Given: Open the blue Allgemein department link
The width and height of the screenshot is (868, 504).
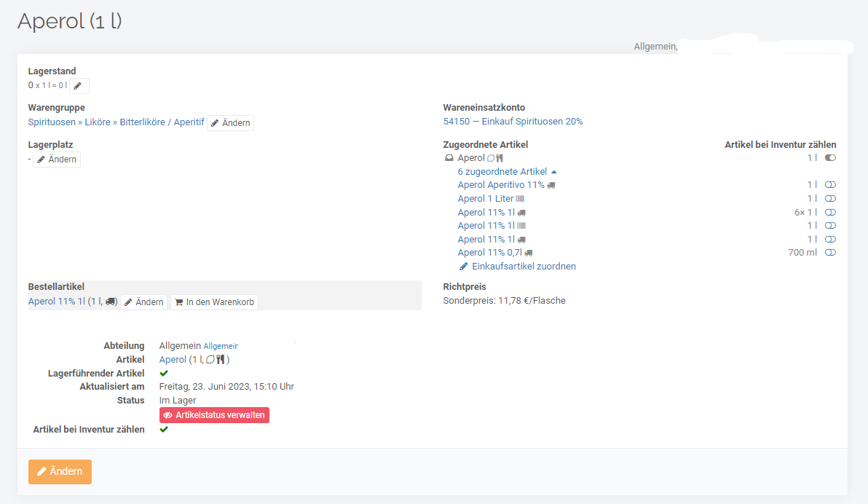Looking at the screenshot, I should pos(221,346).
